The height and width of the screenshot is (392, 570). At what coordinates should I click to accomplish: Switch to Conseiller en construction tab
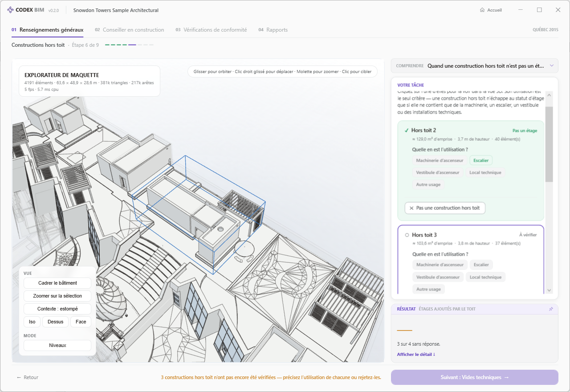coord(129,30)
